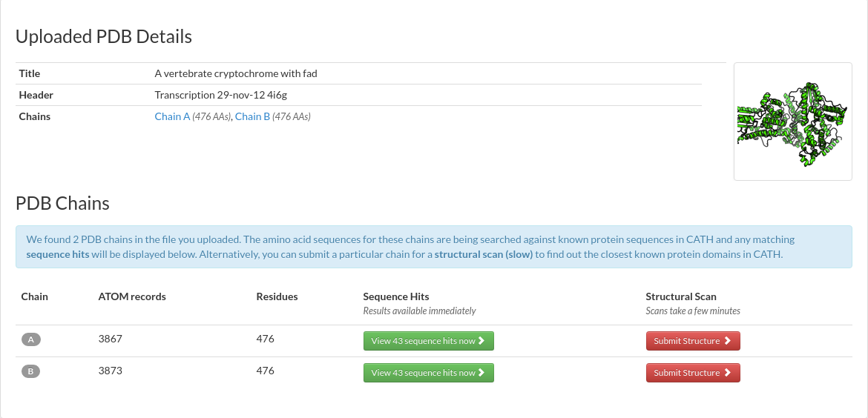Select the gray chain B badge

tap(30, 371)
